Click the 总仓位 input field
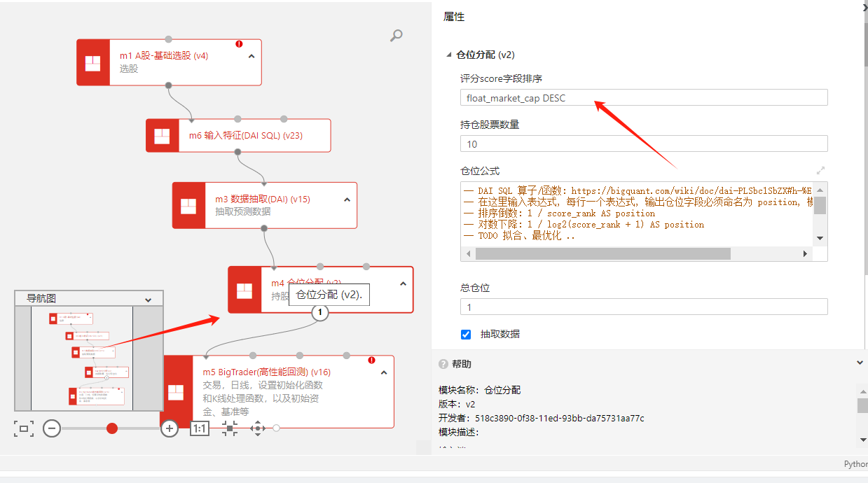Viewport: 868px width, 483px height. tap(643, 307)
